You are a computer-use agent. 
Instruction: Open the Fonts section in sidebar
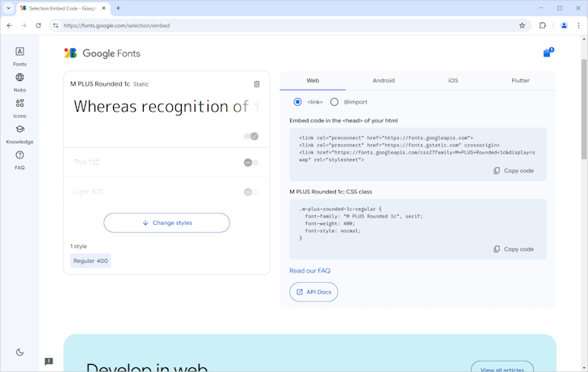click(x=20, y=57)
